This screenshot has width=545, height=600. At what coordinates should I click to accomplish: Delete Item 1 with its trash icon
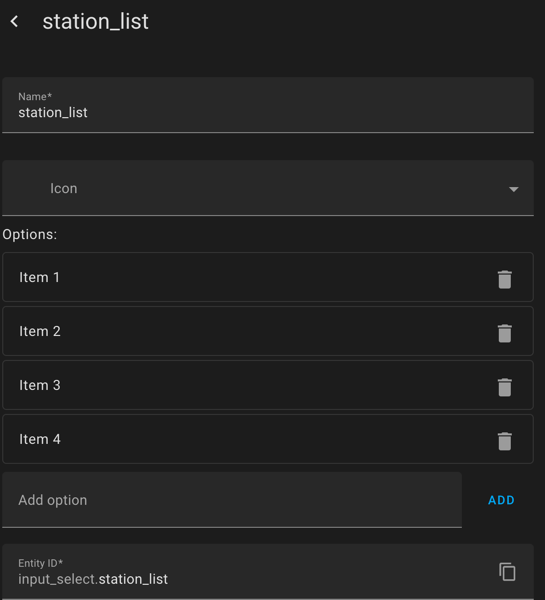(x=504, y=279)
